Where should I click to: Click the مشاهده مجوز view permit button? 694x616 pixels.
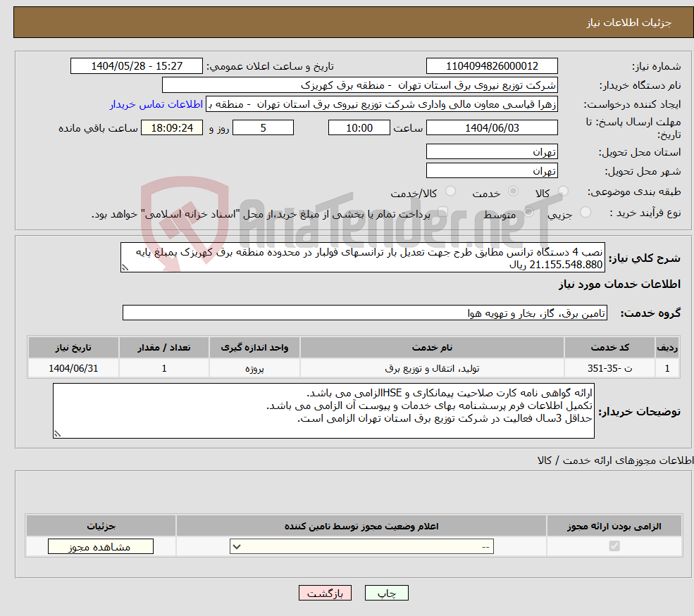pyautogui.click(x=100, y=546)
